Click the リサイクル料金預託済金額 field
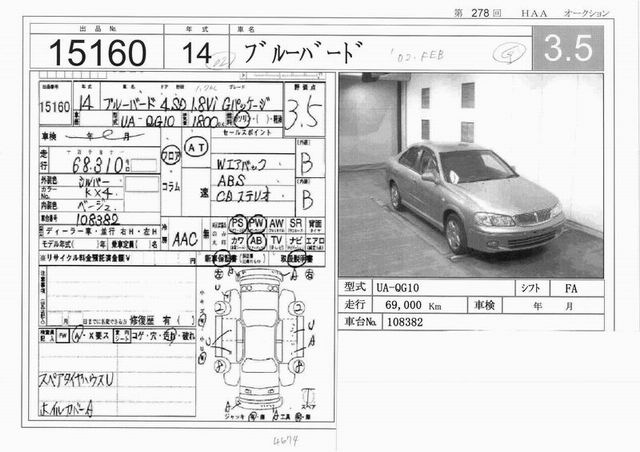Viewport: 640px width, 452px height. [118, 258]
